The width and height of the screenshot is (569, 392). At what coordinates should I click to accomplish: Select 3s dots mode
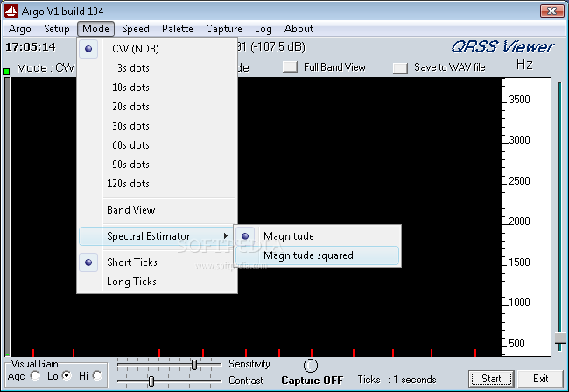click(x=157, y=67)
